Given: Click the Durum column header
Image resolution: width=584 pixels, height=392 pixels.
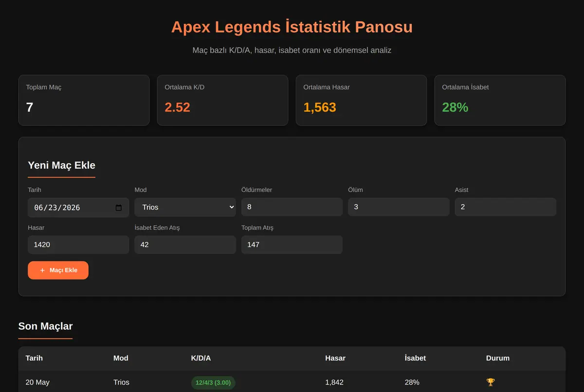Looking at the screenshot, I should click(498, 358).
